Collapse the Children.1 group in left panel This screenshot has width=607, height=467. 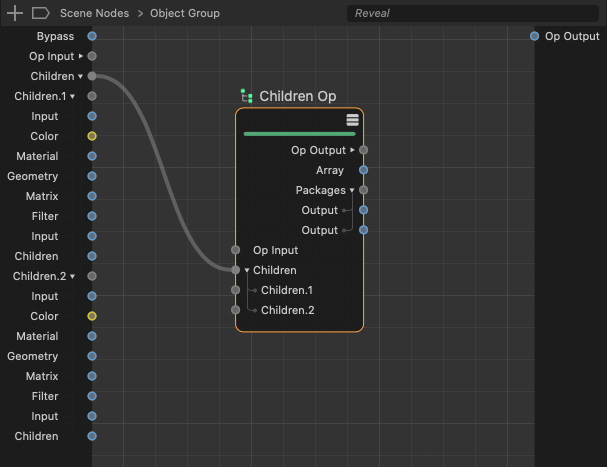coord(73,97)
